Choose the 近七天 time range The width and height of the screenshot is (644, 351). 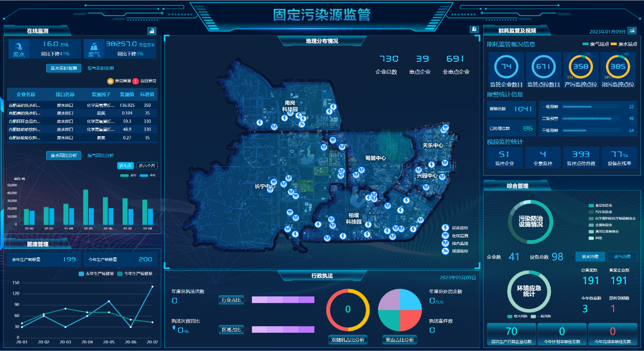click(125, 166)
